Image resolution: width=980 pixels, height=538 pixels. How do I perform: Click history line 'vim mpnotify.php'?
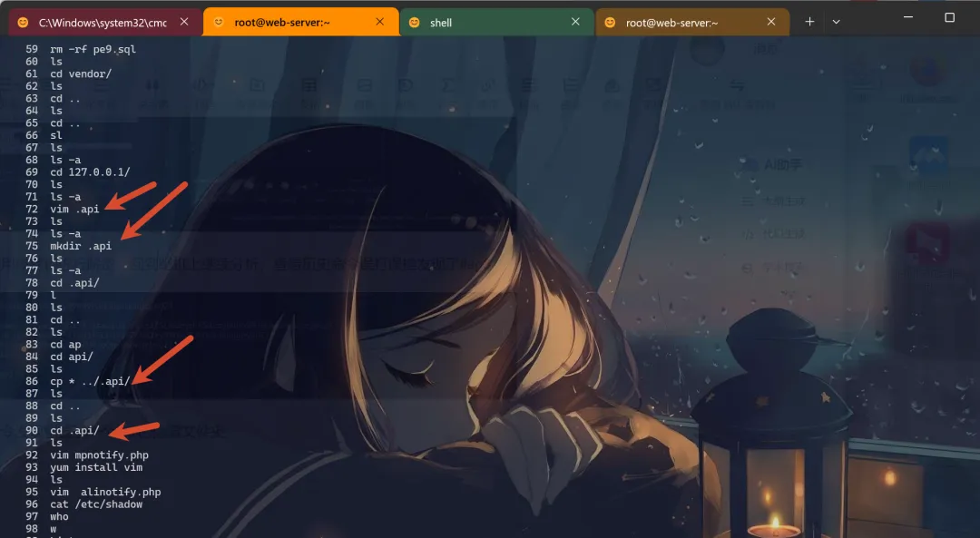point(100,455)
